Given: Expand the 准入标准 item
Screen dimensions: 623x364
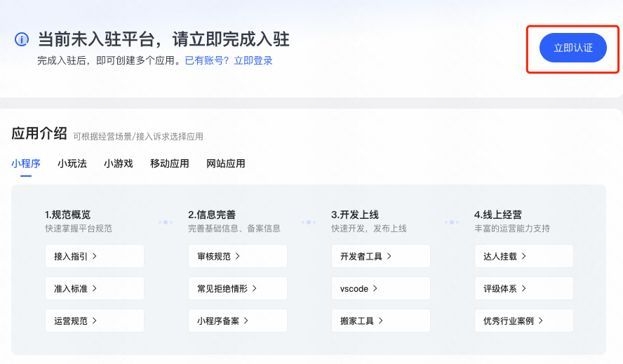Looking at the screenshot, I should 95,288.
